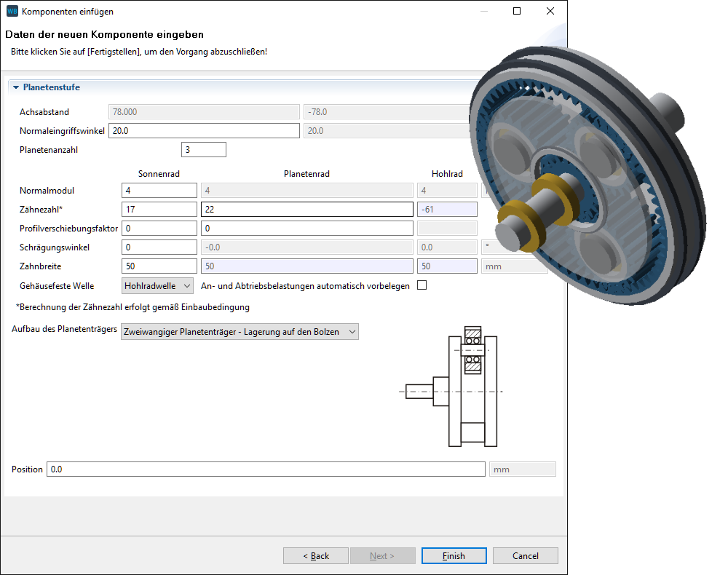Screen dimensions: 728x575
Task: Click the Finish button
Action: (x=454, y=555)
